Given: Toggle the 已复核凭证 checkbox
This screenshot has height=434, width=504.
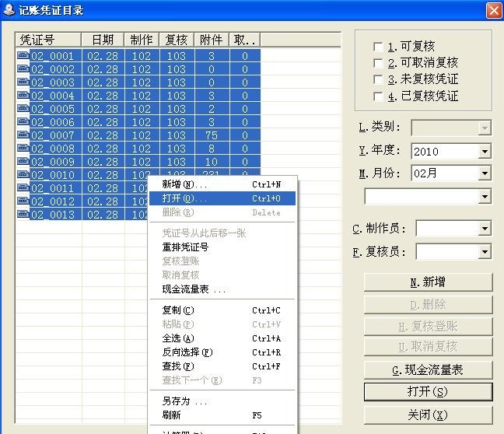Looking at the screenshot, I should pos(379,96).
